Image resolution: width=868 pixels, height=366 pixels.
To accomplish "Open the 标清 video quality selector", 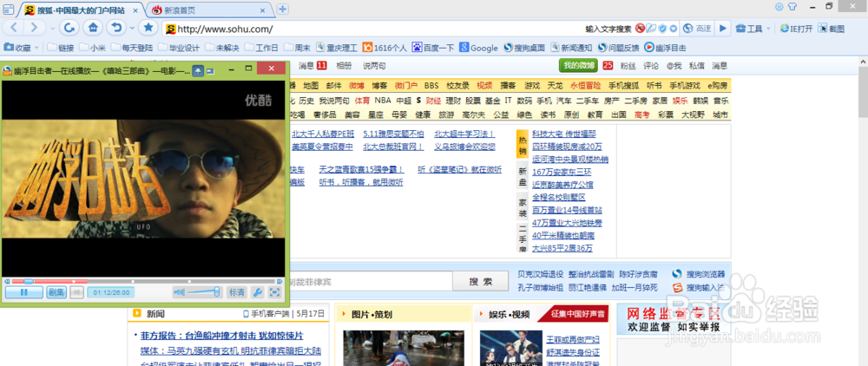I will point(237,292).
